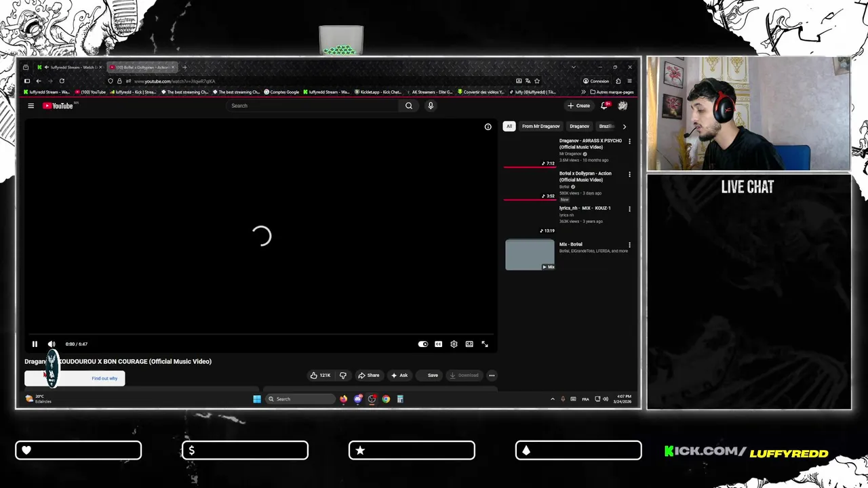This screenshot has width=868, height=488.
Task: Open the translate page icon in address bar
Action: click(528, 81)
